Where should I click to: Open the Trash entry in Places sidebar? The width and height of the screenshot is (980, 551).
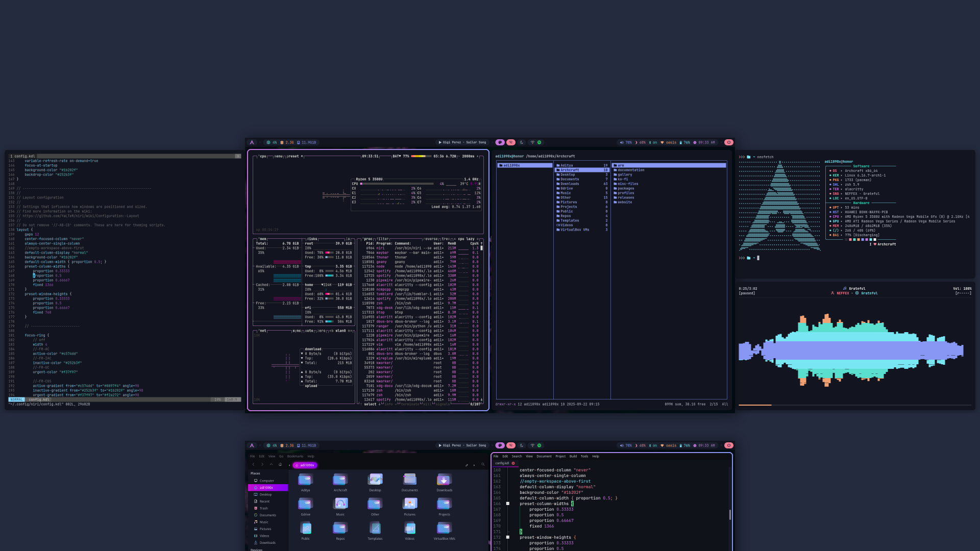pyautogui.click(x=263, y=508)
